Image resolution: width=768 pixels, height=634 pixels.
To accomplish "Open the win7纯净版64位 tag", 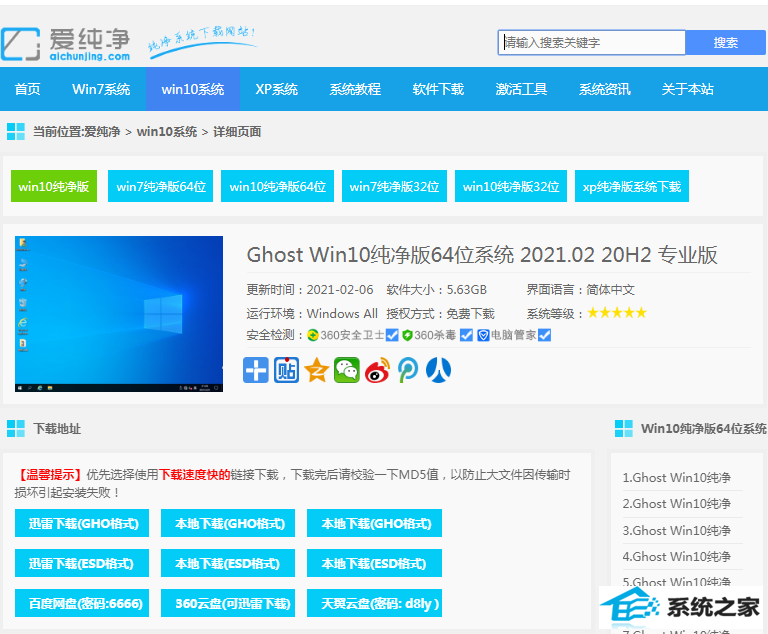I will (161, 186).
